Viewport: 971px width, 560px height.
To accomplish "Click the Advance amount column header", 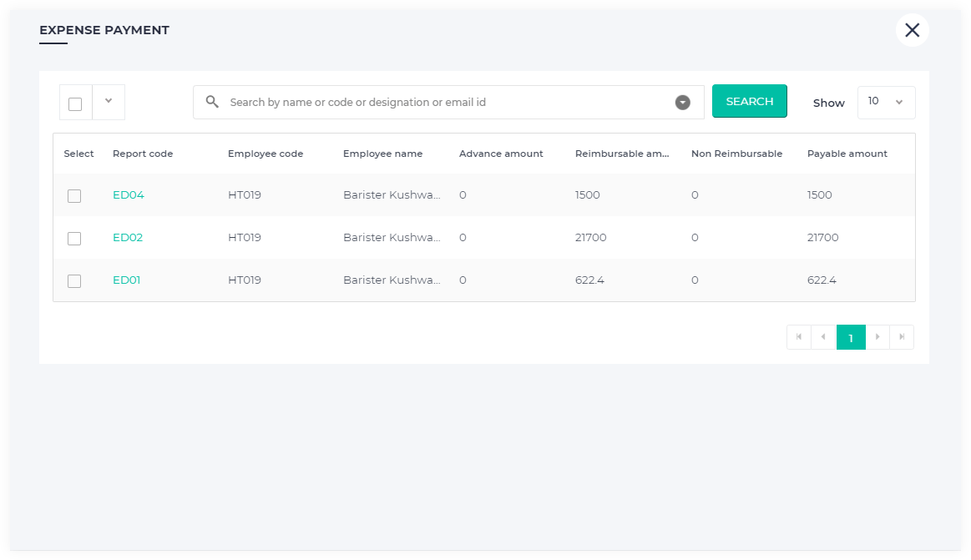I will 501,154.
